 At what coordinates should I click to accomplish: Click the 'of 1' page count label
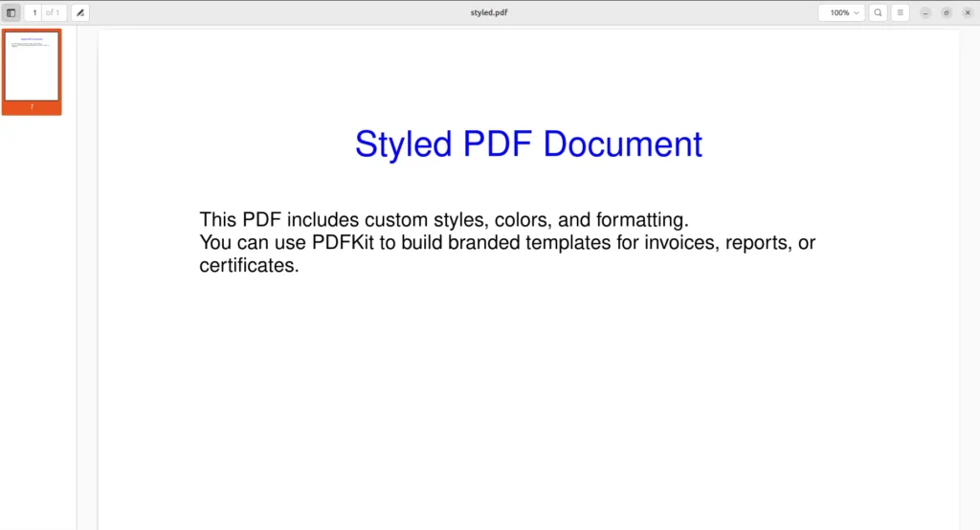[x=53, y=12]
